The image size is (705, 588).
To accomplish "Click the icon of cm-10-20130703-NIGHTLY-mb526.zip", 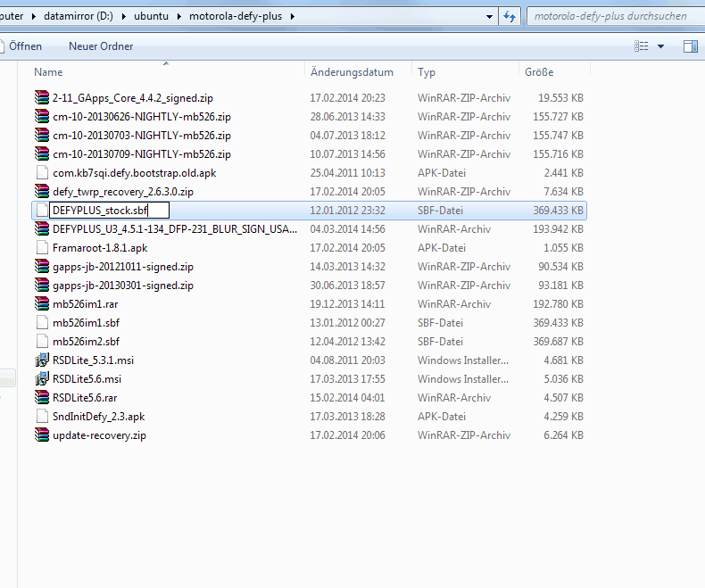I will [x=42, y=136].
